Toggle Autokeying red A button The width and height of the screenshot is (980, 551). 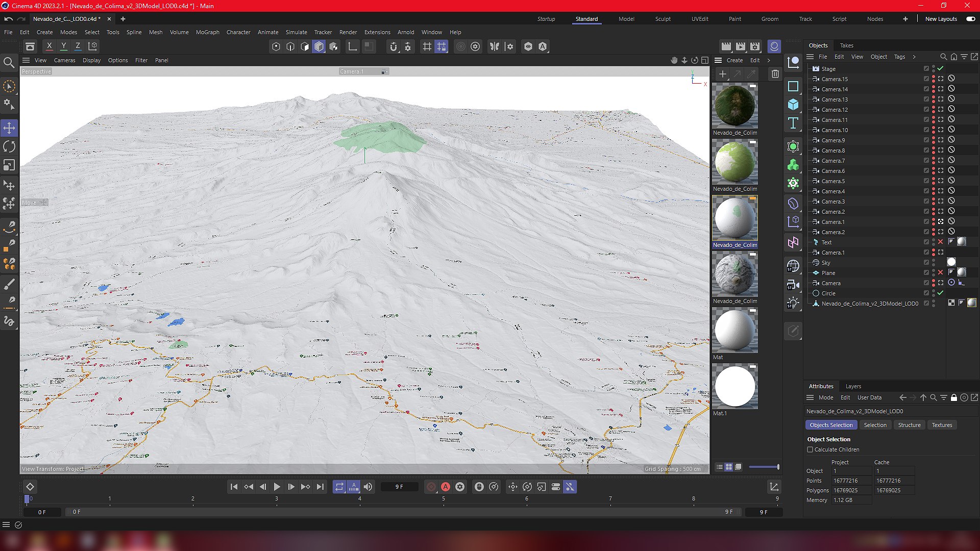[446, 487]
